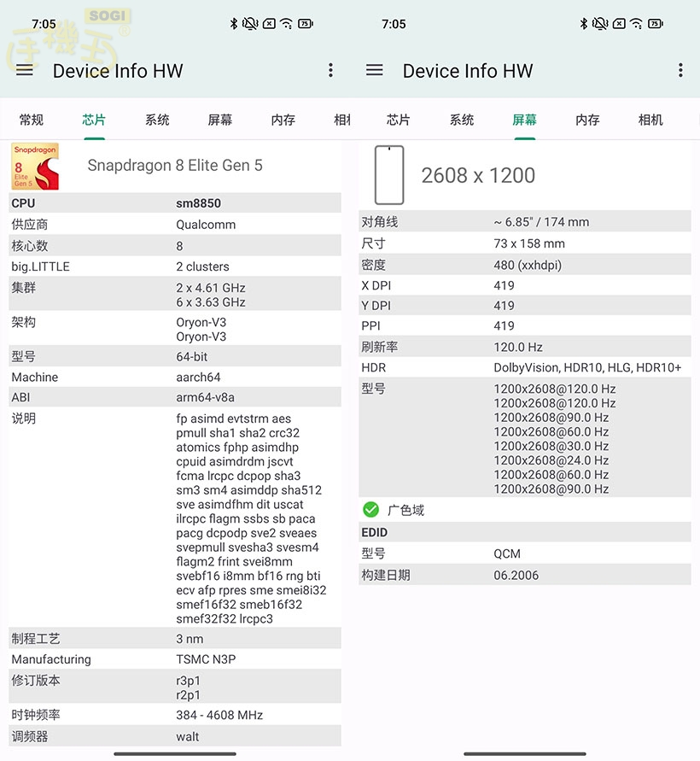Select the walt governor value
This screenshot has height=761, width=700.
coord(187,736)
